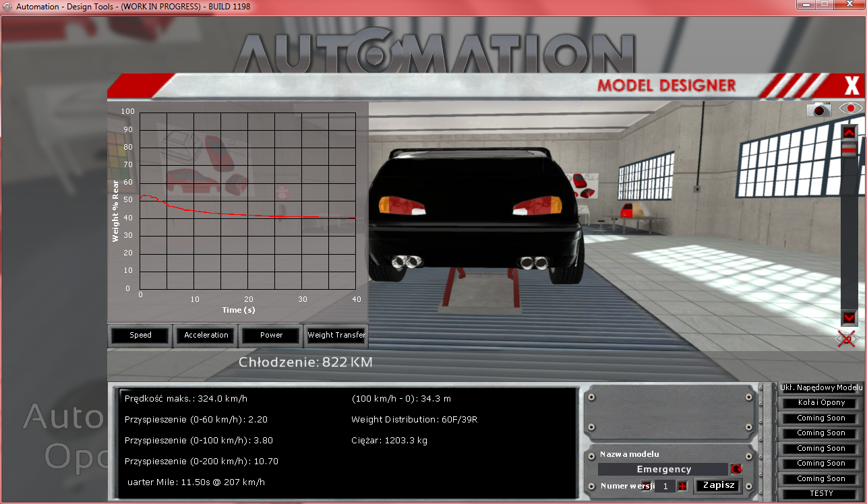Take a screenshot with the camera icon
This screenshot has height=504, width=867.
(819, 109)
